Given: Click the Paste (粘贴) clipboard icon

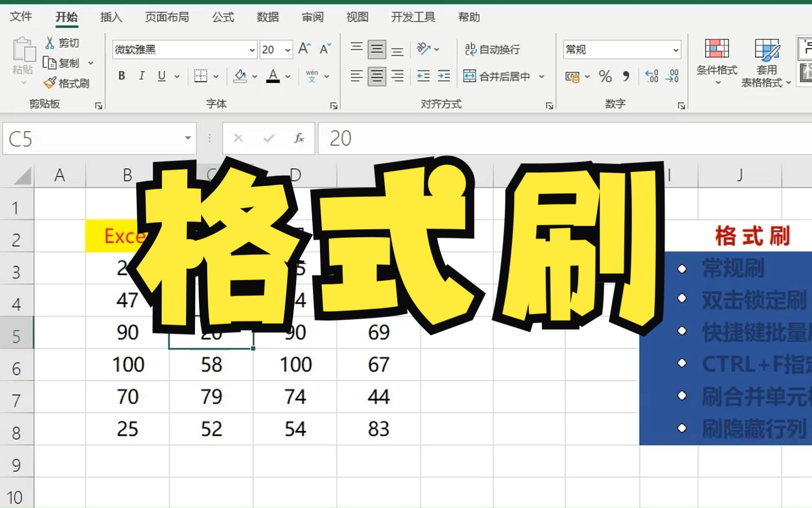Looking at the screenshot, I should [x=23, y=50].
